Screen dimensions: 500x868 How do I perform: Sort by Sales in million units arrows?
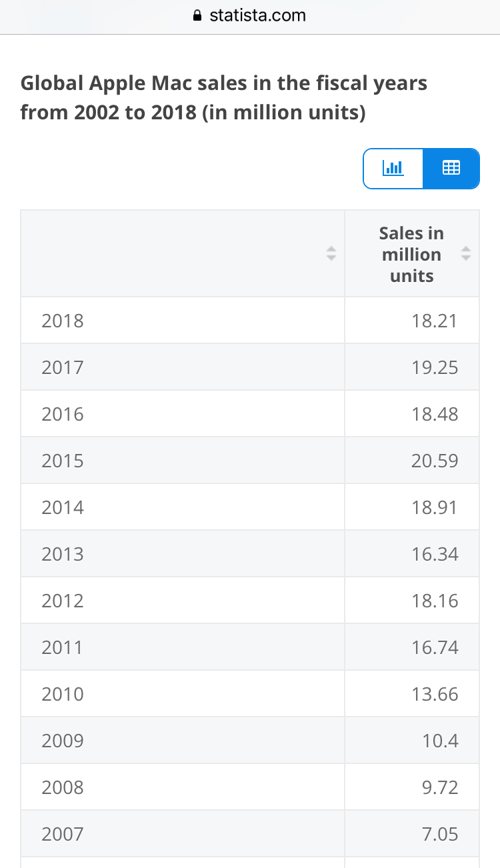[466, 254]
